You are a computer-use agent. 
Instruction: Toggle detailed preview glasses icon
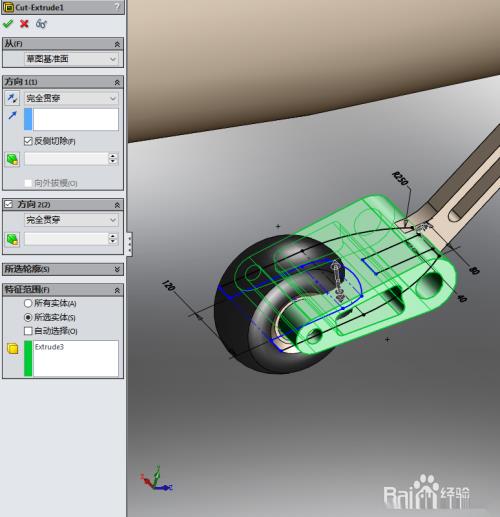point(41,24)
